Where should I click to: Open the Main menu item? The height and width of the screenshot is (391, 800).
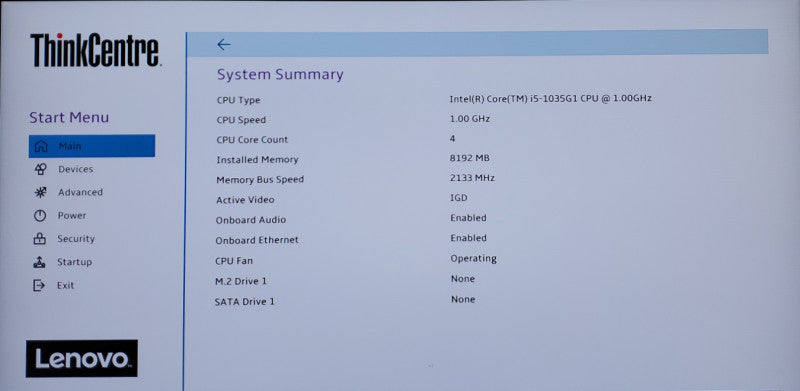tap(92, 146)
